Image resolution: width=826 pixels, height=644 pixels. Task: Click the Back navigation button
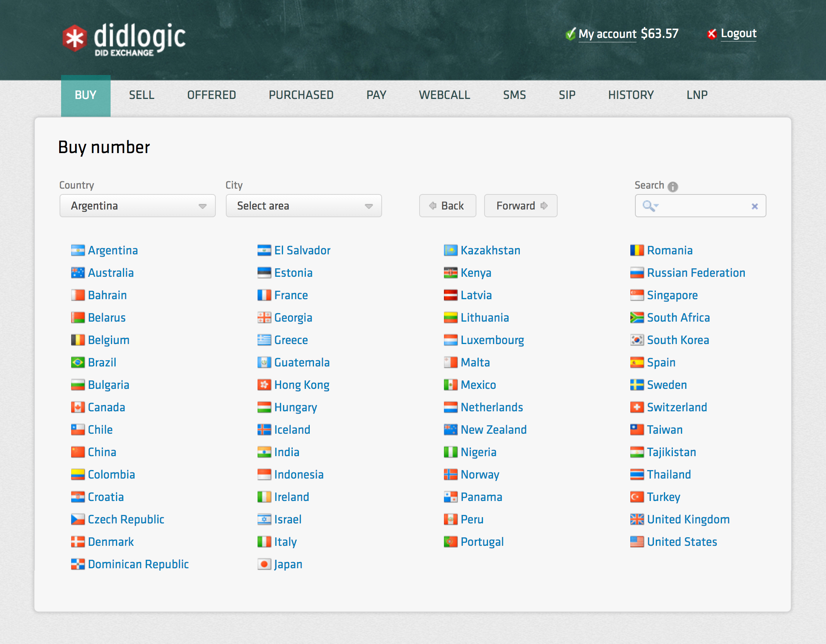448,206
